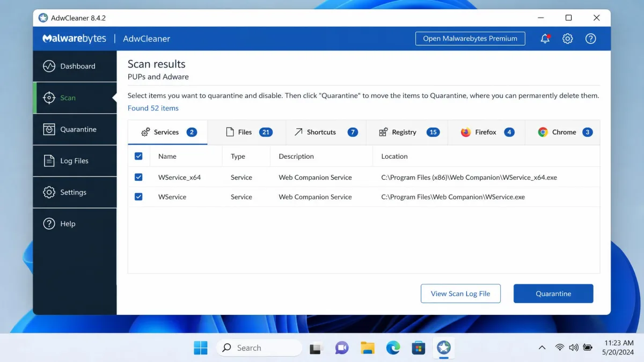
Task: Open Settings in the left sidebar
Action: pos(75,193)
